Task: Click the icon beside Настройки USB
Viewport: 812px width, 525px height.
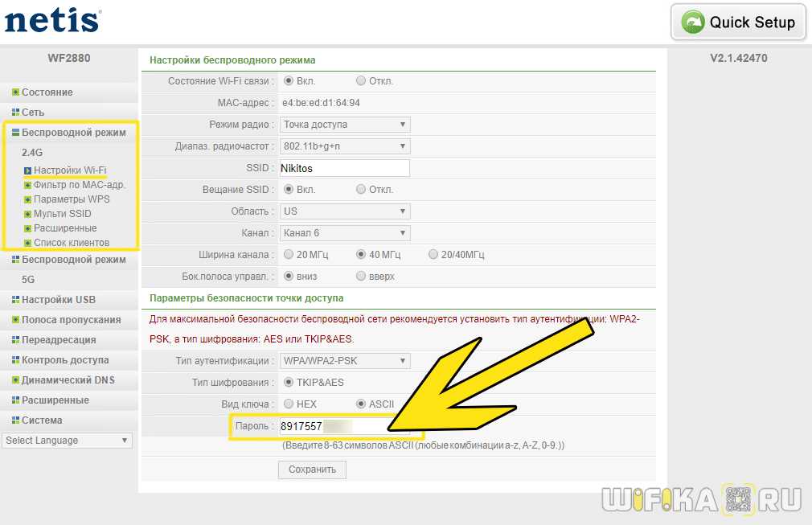Action: (x=15, y=299)
